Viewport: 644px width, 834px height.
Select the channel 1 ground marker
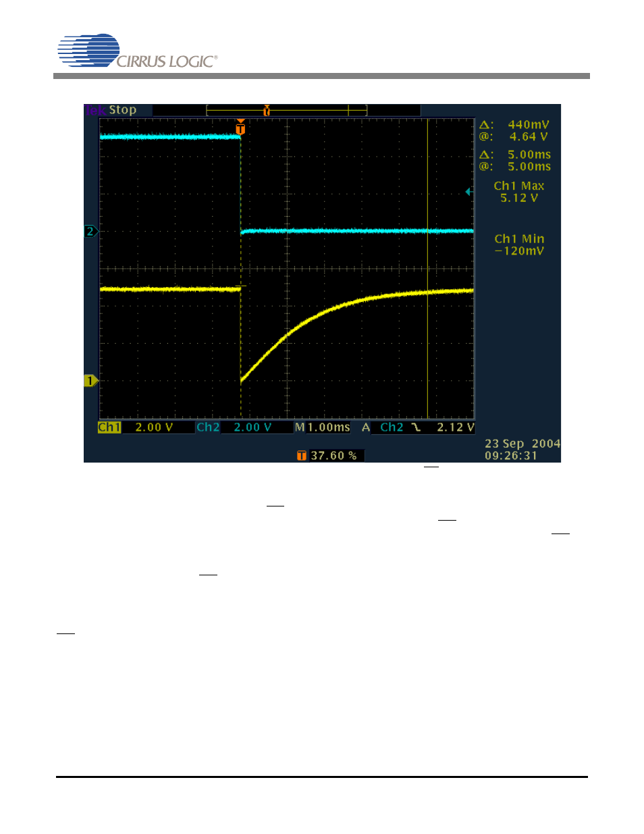90,381
